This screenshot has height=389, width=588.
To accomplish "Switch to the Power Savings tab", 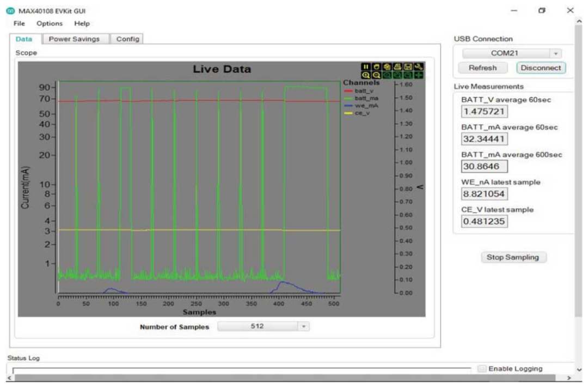I will pos(74,39).
